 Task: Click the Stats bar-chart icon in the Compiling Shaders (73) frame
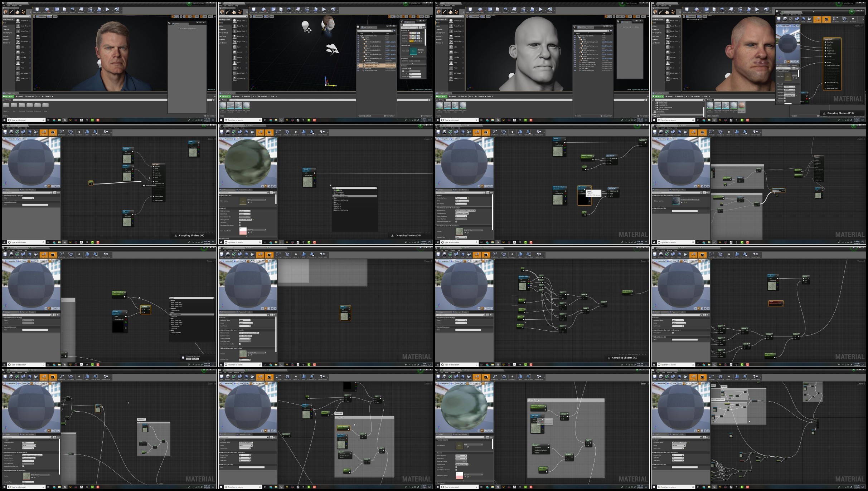point(520,254)
